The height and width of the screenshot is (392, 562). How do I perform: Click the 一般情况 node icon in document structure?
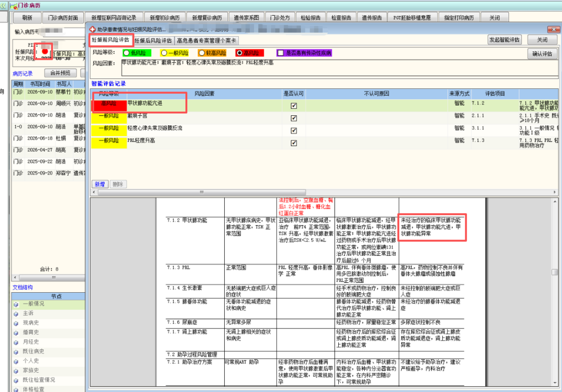[x=16, y=304]
